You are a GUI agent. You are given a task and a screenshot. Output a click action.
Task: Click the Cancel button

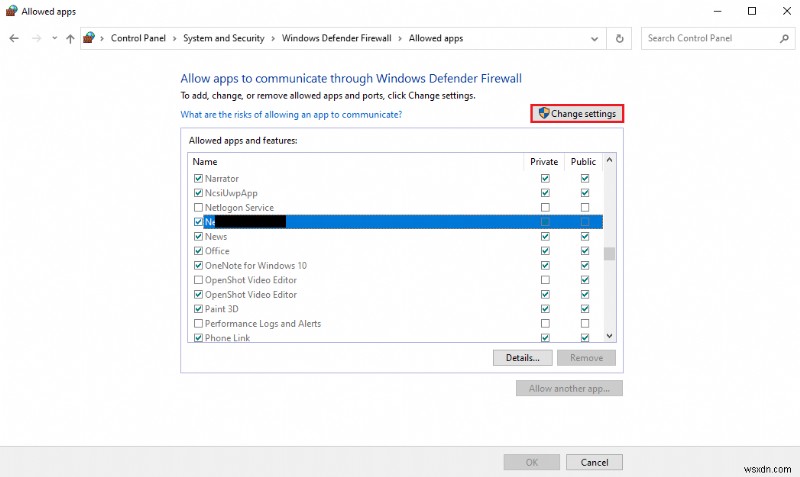(x=594, y=463)
